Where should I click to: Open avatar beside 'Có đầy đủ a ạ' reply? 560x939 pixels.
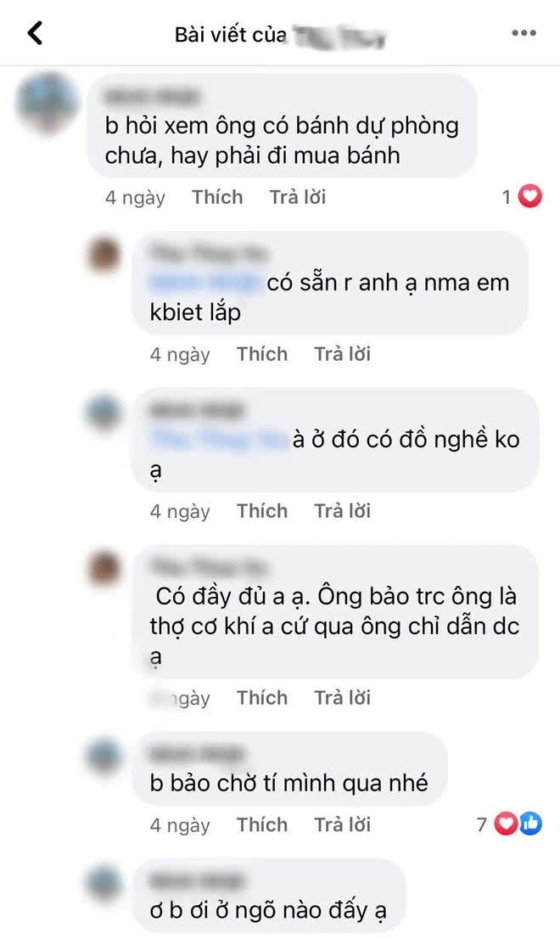(x=104, y=568)
